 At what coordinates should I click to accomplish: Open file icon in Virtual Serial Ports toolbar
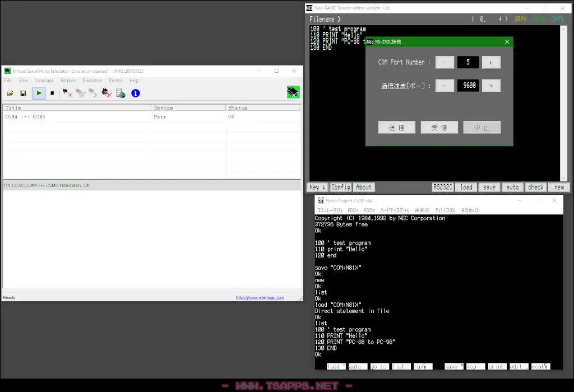(10, 94)
